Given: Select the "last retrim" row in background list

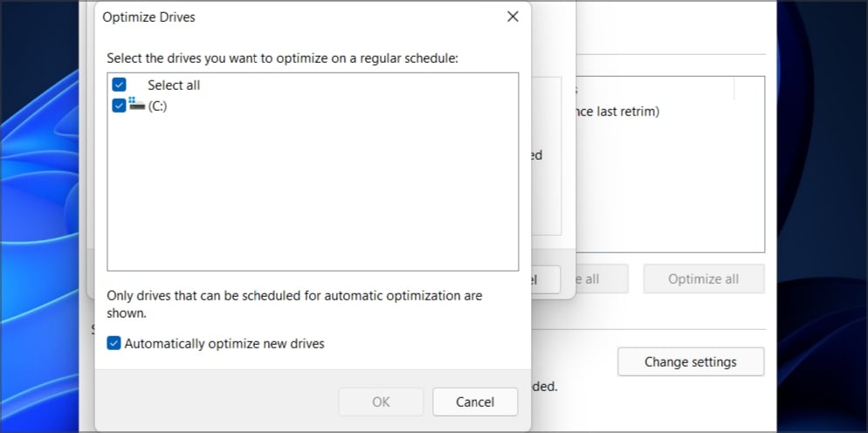Looking at the screenshot, I should click(x=620, y=112).
